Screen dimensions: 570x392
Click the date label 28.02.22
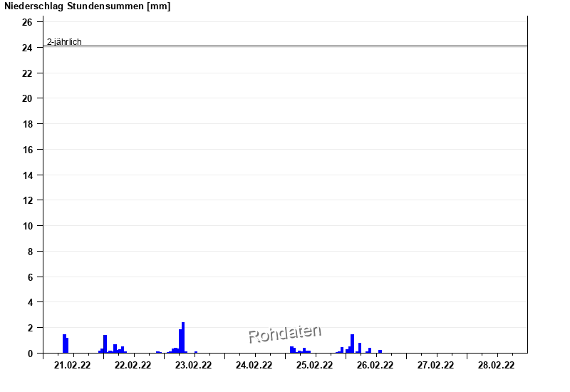pyautogui.click(x=496, y=365)
